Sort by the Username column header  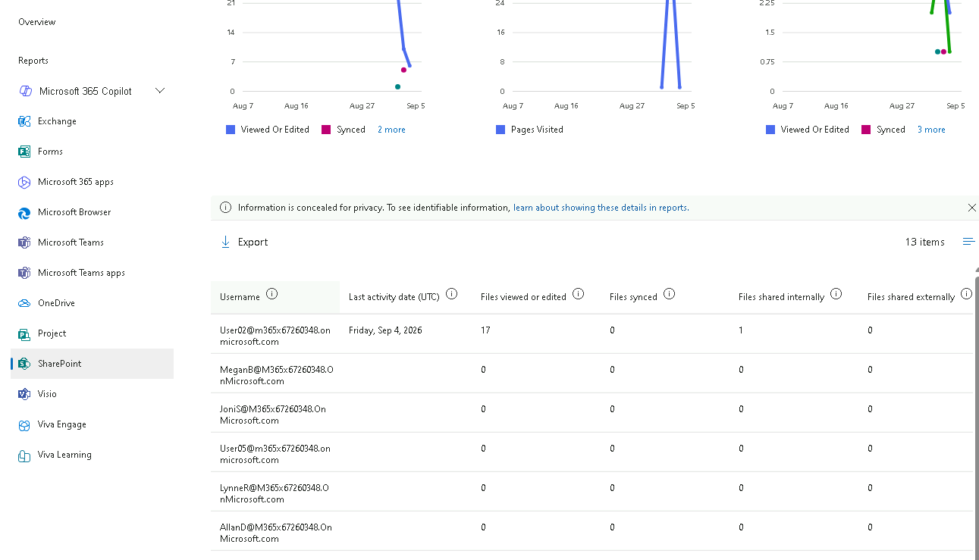click(x=240, y=297)
